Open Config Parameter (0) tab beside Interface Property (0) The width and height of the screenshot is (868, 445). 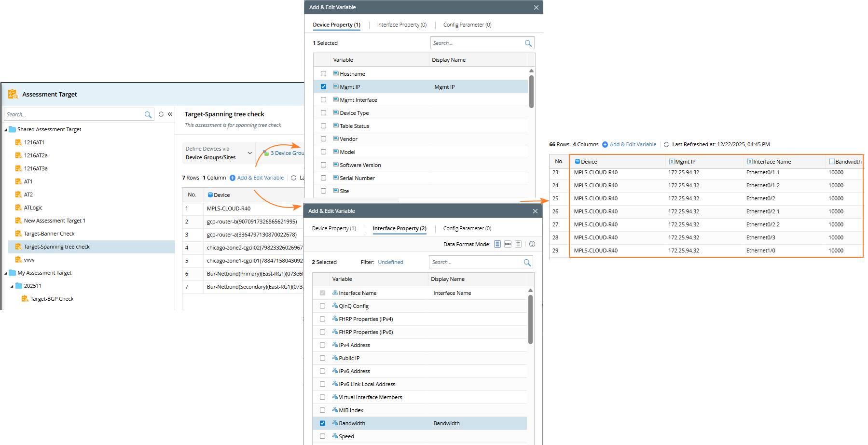point(467,25)
